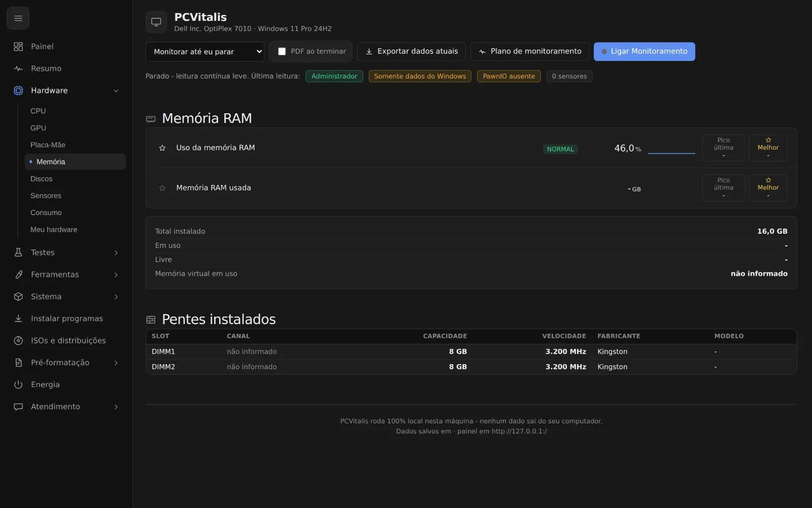This screenshot has height=508, width=812.
Task: Click the Pentes instalados table icon
Action: tap(151, 320)
